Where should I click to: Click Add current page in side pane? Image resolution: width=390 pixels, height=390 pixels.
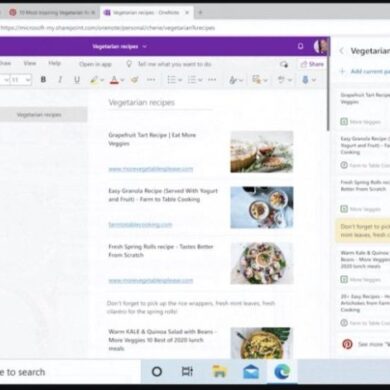coord(365,71)
